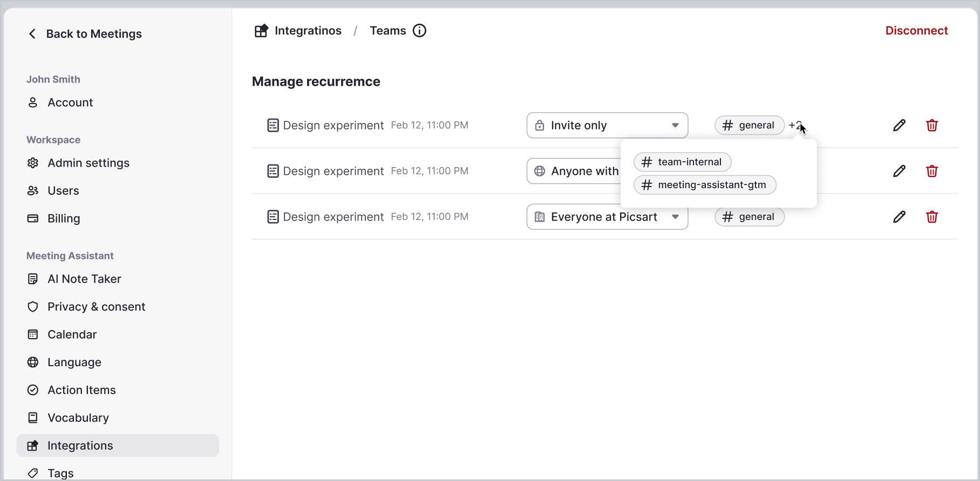Screen dimensions: 980x481
Task: Open the Billing page
Action: coord(64,218)
